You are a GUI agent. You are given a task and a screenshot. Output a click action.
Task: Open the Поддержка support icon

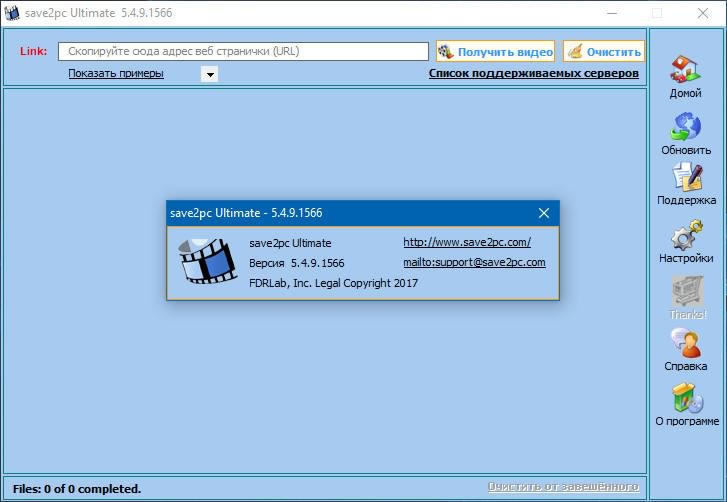click(x=687, y=177)
